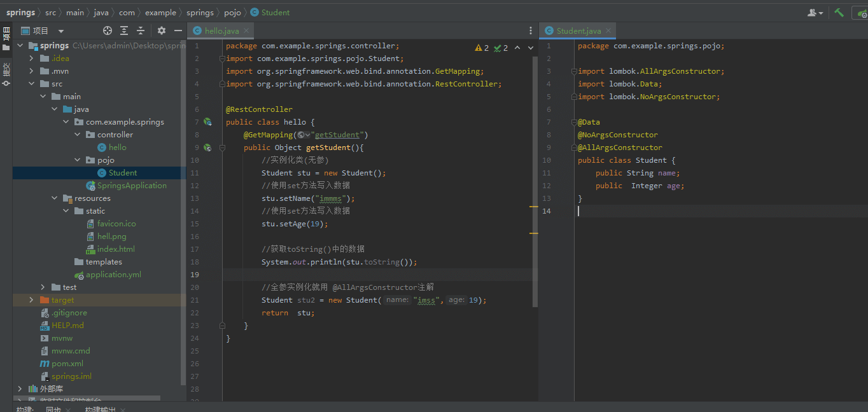The height and width of the screenshot is (412, 868).
Task: Switch to the Student.java tab
Action: [x=578, y=31]
